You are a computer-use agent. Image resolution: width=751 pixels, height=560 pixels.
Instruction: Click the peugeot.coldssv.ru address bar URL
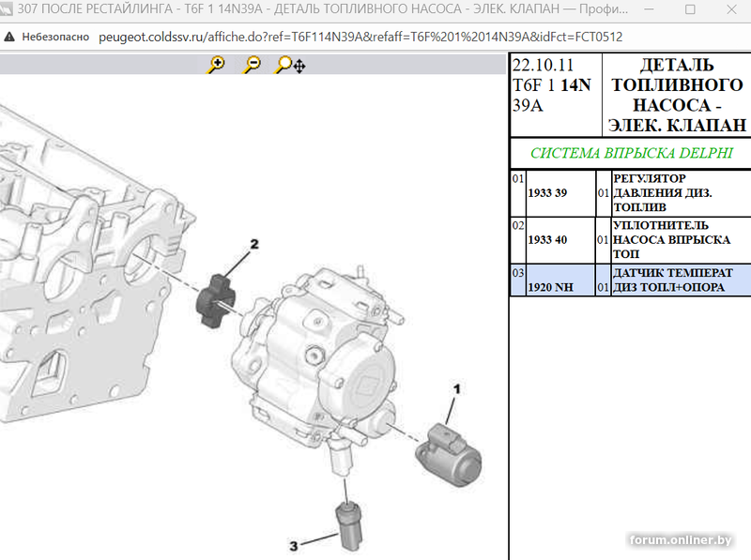[360, 37]
